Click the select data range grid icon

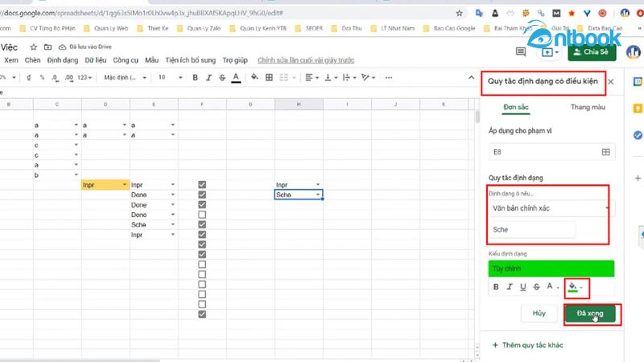click(605, 151)
